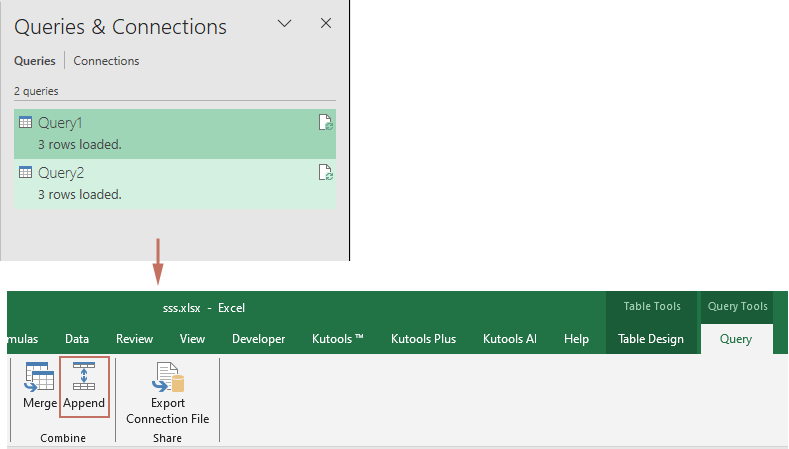The width and height of the screenshot is (789, 449).
Task: Click the refresh icon beside Query2
Action: click(x=326, y=172)
